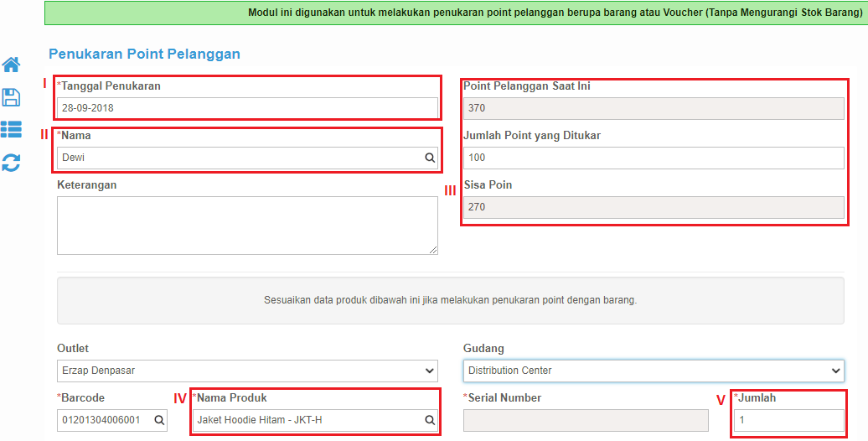Search customer with Nama magnifier icon

[430, 158]
